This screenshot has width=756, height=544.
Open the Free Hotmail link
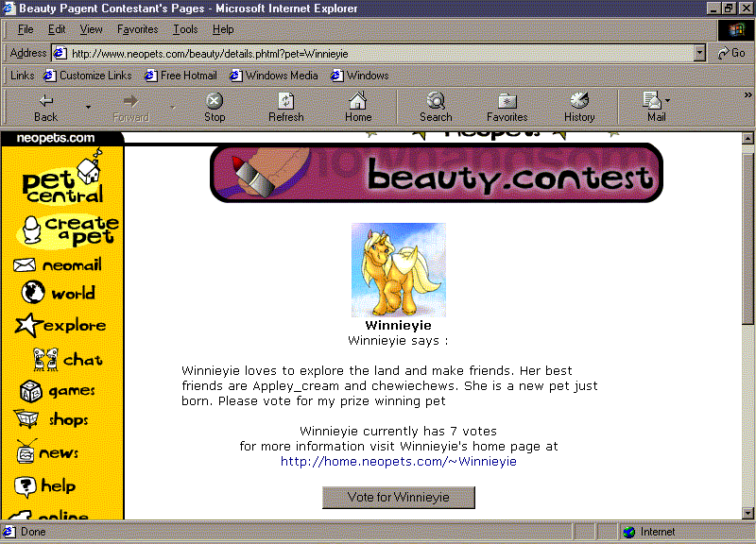click(x=180, y=76)
